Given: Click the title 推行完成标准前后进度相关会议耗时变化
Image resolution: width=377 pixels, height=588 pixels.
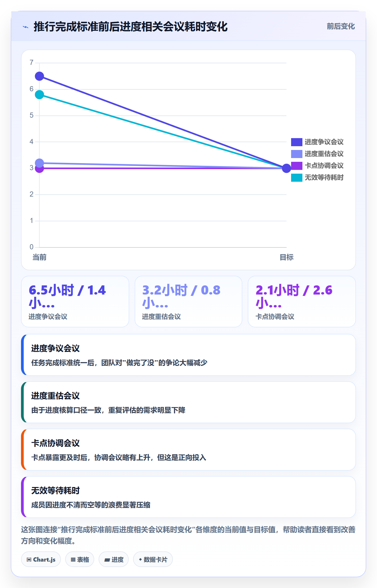Looking at the screenshot, I should [131, 27].
